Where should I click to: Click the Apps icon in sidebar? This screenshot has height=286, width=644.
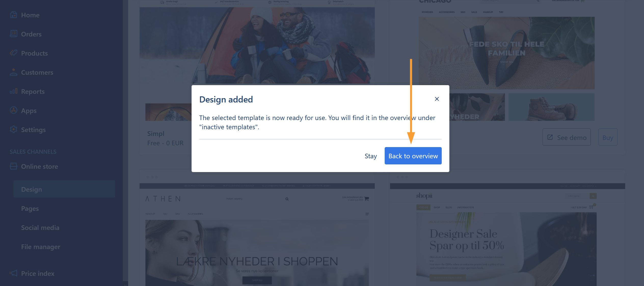coord(14,110)
